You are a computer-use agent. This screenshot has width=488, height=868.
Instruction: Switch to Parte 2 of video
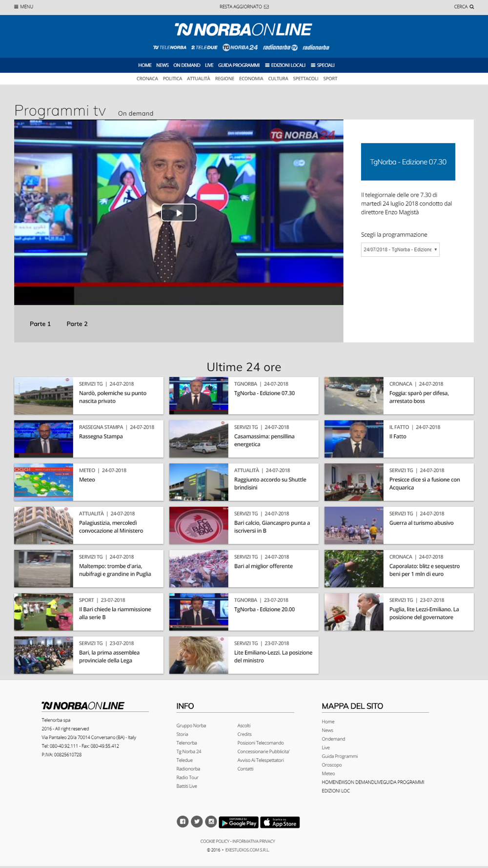pyautogui.click(x=77, y=324)
